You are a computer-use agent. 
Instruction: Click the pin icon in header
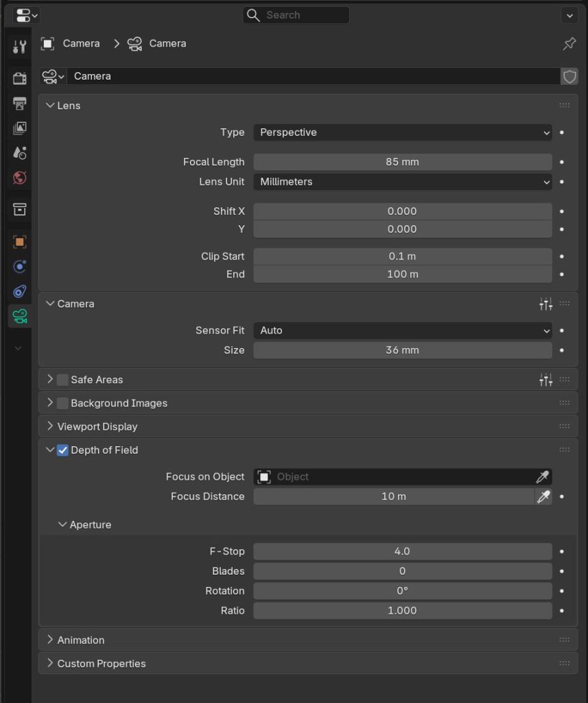click(569, 44)
